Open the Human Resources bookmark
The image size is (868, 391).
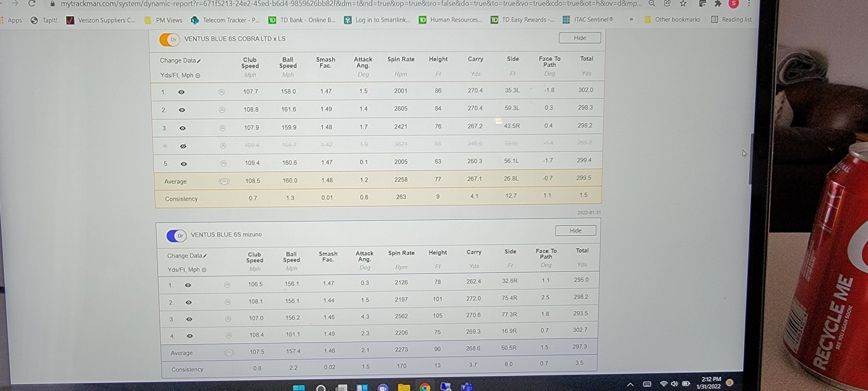coord(450,20)
